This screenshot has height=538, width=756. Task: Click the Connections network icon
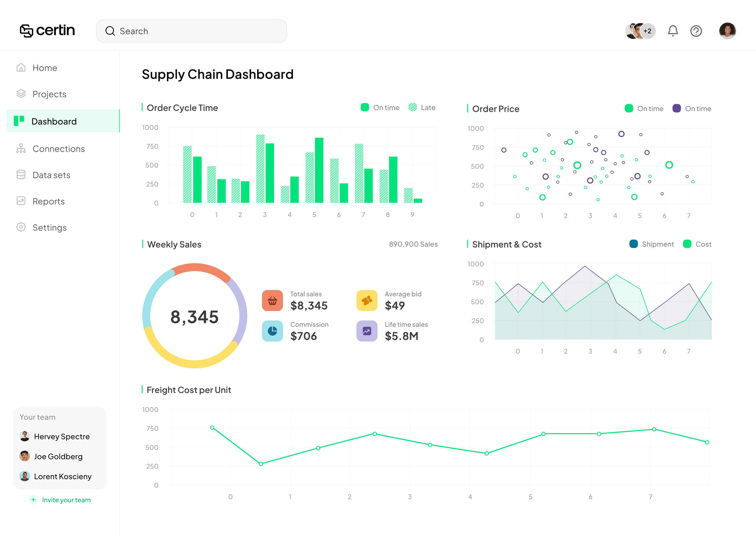21,148
